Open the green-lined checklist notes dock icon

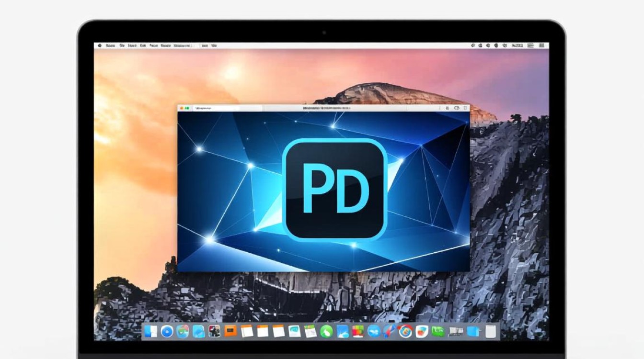(x=310, y=331)
